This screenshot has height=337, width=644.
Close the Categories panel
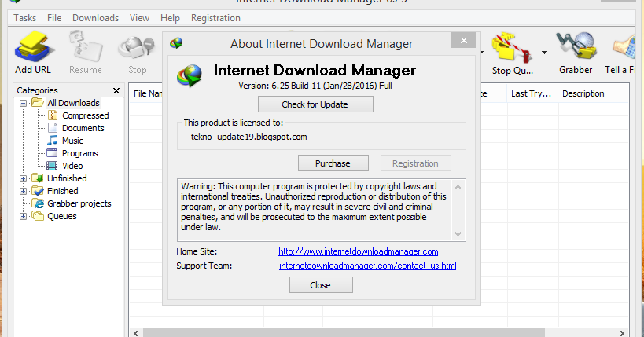click(x=116, y=90)
